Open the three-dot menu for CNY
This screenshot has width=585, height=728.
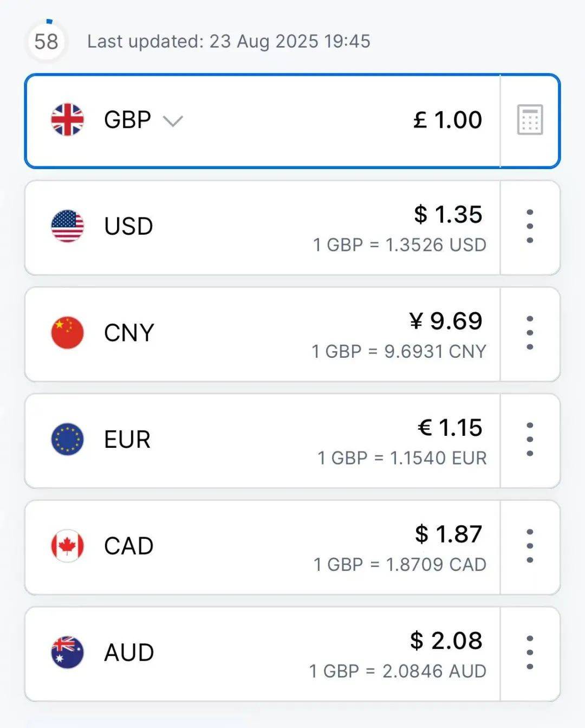(530, 333)
